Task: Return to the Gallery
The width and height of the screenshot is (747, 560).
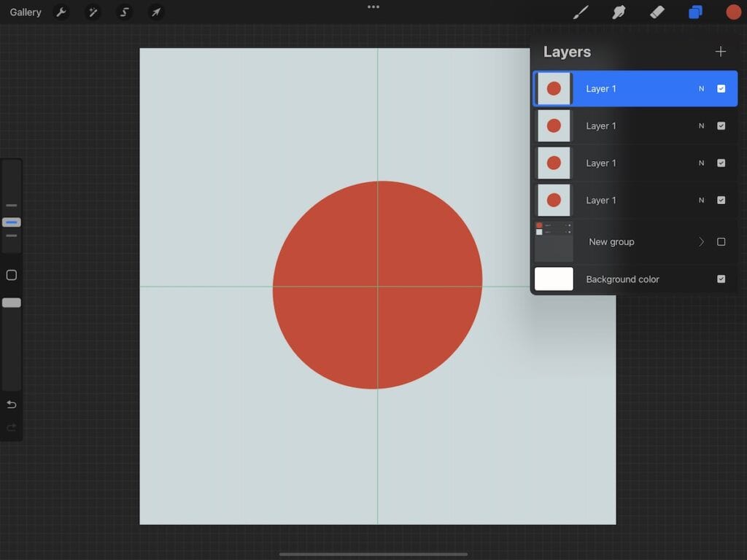Action: (25, 12)
